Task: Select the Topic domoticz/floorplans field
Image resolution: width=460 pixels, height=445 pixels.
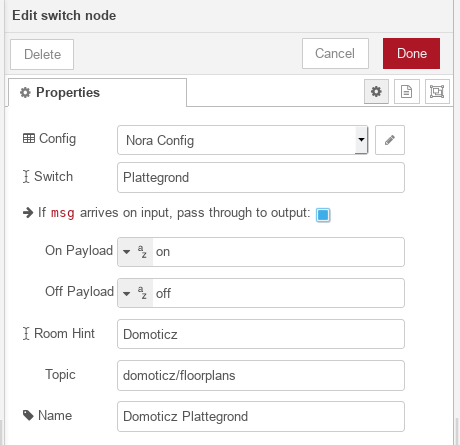Action: click(x=261, y=375)
